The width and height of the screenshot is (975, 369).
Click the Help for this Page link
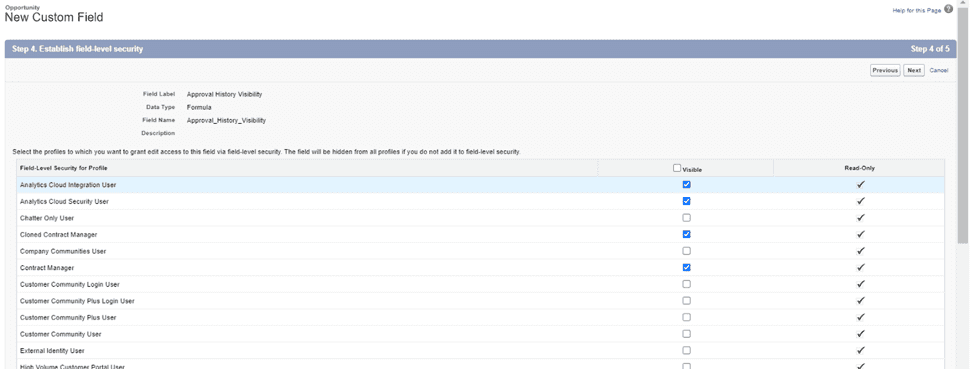917,11
